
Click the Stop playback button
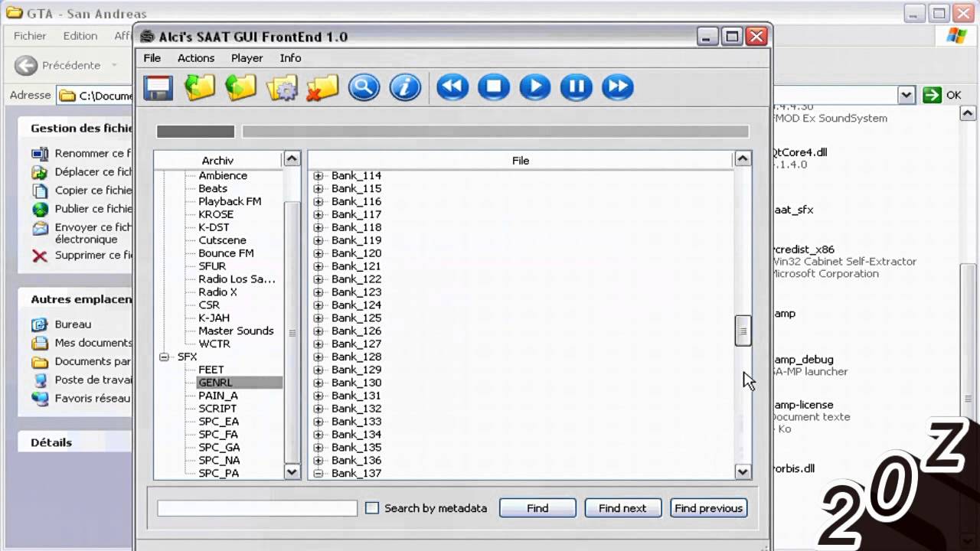(494, 87)
